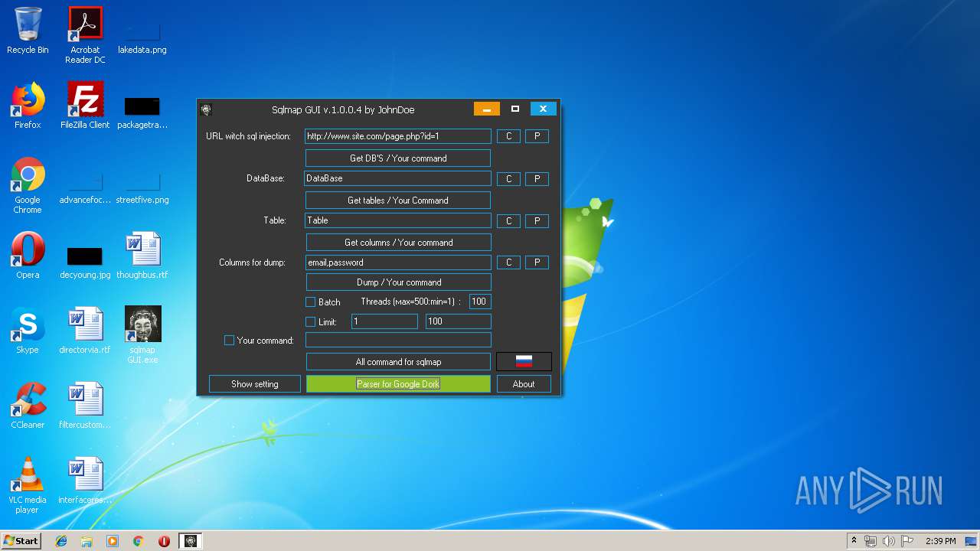The image size is (980, 551).
Task: Click Get columns / Your command button
Action: (x=399, y=243)
